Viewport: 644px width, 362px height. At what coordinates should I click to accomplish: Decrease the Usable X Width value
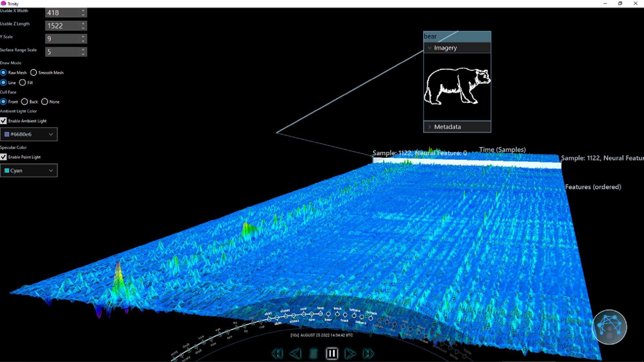[x=83, y=15]
